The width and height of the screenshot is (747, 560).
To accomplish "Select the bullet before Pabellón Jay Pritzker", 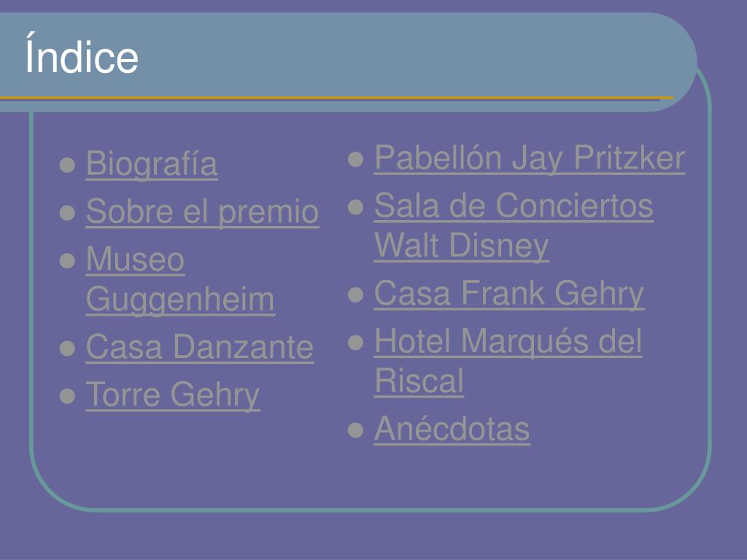I will pyautogui.click(x=357, y=158).
